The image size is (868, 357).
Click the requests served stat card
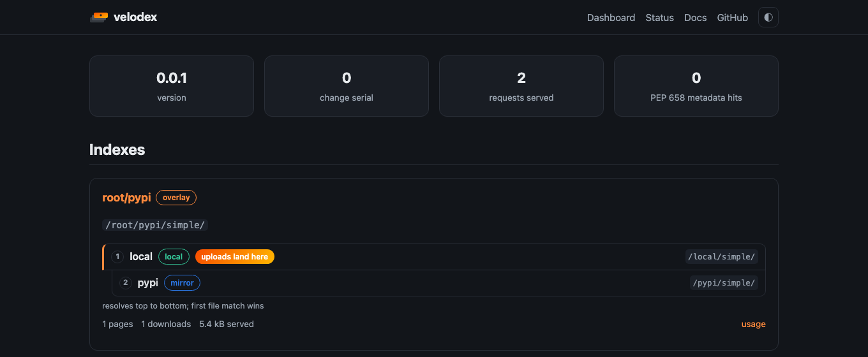pyautogui.click(x=521, y=86)
